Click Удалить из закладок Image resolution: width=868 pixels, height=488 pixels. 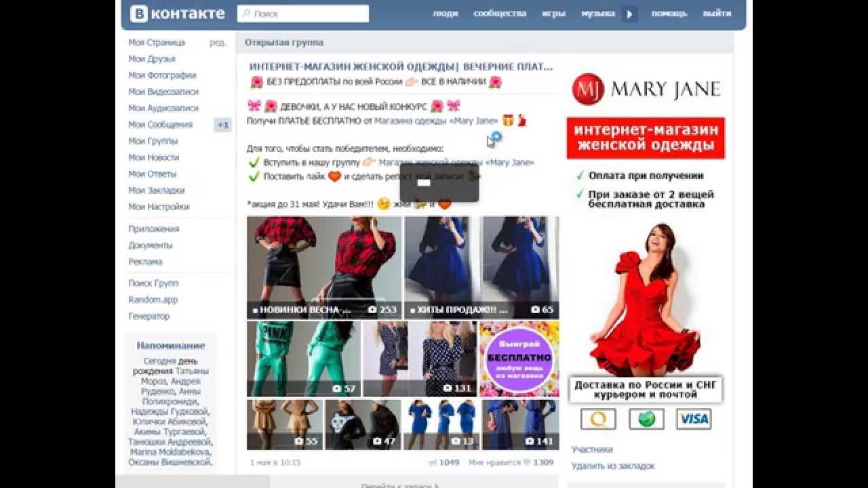click(613, 466)
